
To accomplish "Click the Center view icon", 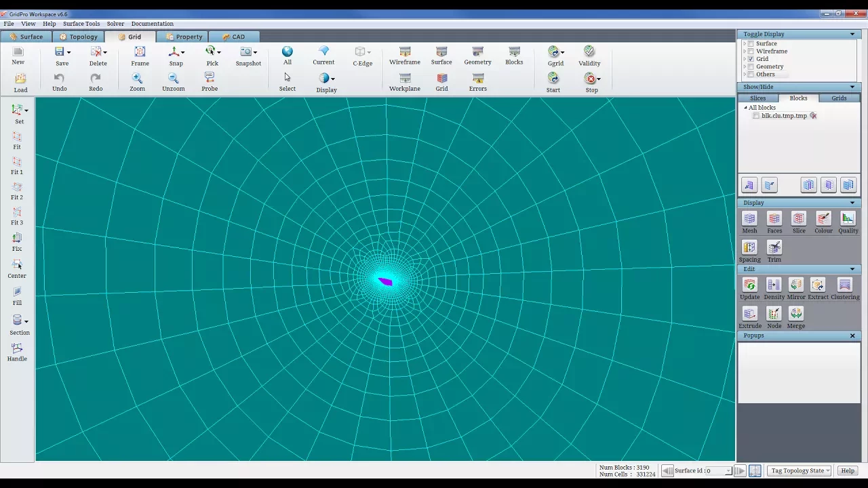I will click(x=17, y=265).
